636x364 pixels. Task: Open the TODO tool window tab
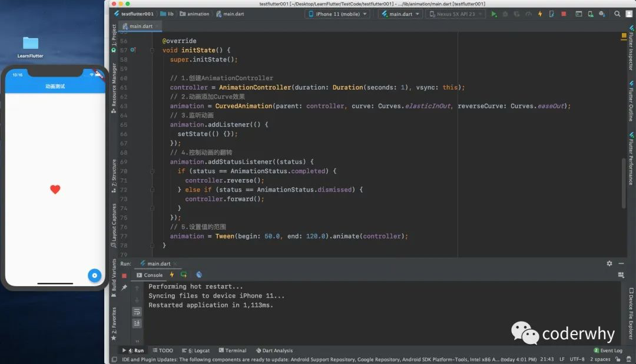(163, 350)
